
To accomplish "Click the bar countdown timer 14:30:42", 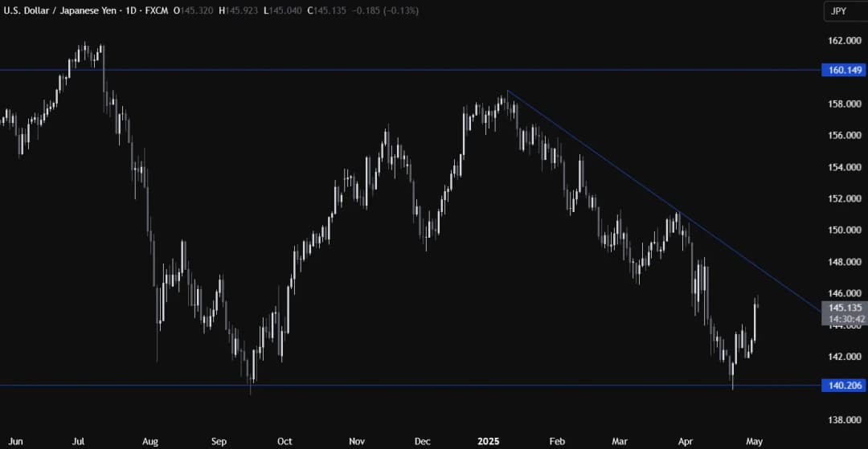I will pyautogui.click(x=842, y=319).
